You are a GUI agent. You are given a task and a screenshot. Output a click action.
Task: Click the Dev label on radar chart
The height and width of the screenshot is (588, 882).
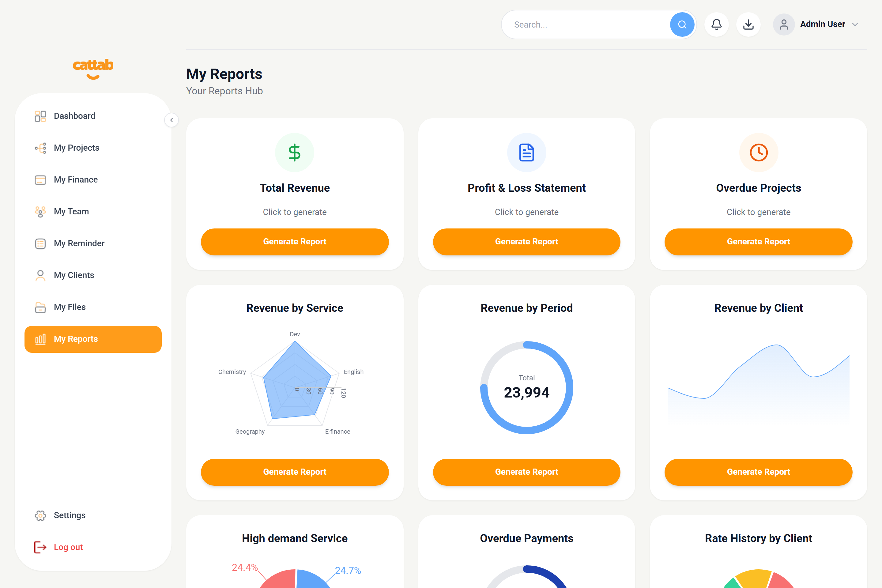tap(295, 334)
